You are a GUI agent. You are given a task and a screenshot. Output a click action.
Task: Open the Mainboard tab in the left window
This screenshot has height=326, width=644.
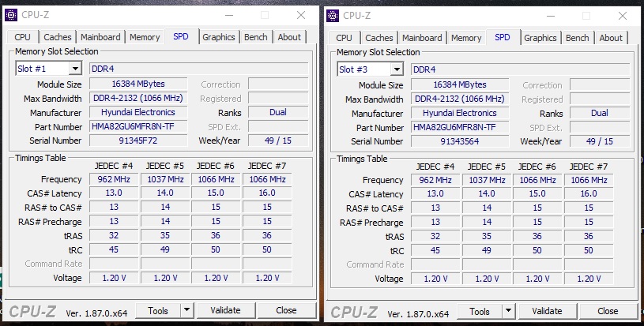pos(100,37)
